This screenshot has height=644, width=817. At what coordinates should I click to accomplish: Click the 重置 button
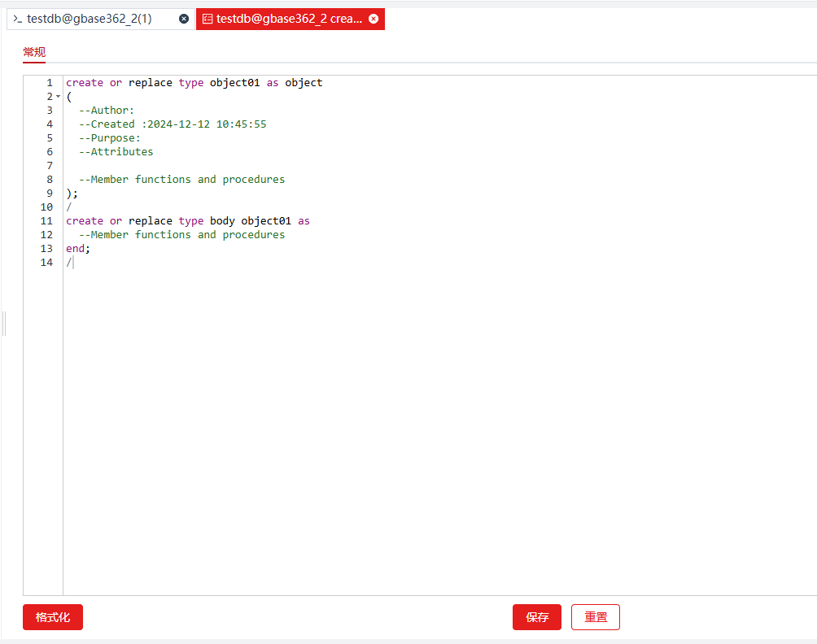pyautogui.click(x=595, y=617)
